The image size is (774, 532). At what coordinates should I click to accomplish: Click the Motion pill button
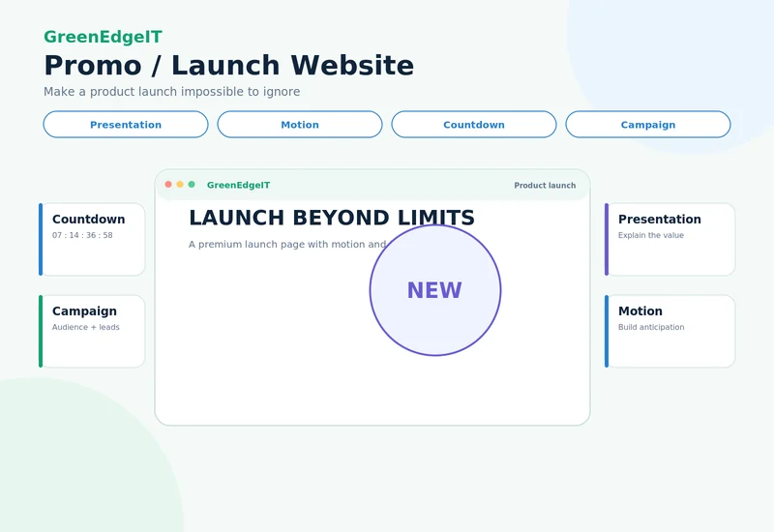click(x=300, y=125)
